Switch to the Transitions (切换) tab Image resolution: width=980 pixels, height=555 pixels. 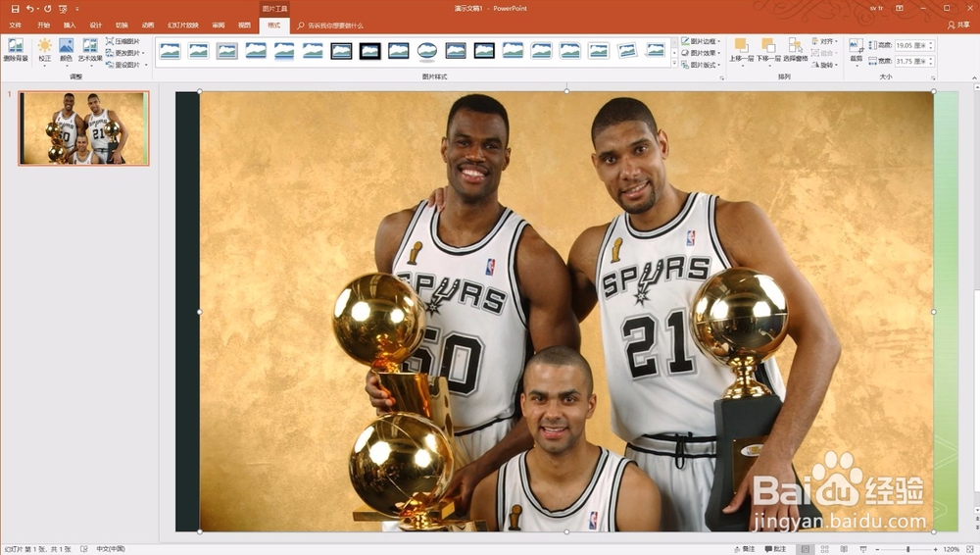(122, 25)
